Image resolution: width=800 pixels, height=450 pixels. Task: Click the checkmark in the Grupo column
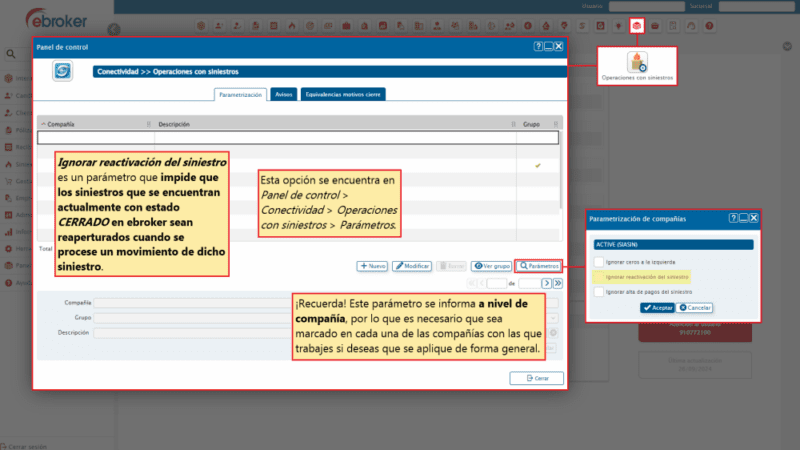[538, 166]
